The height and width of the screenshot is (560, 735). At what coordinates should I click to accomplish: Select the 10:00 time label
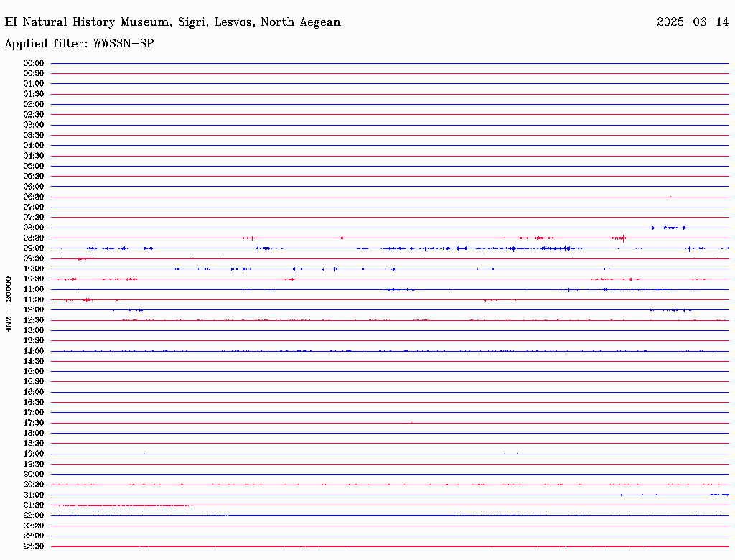(34, 269)
